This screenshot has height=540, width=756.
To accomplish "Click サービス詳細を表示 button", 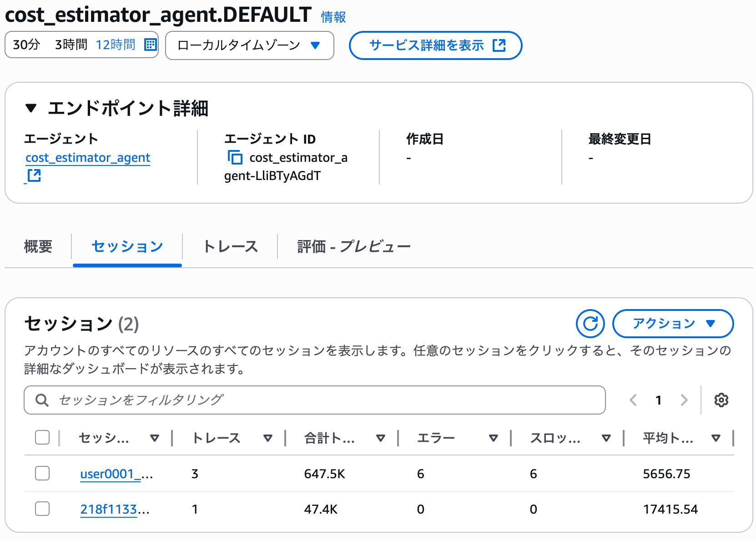I will coord(435,45).
